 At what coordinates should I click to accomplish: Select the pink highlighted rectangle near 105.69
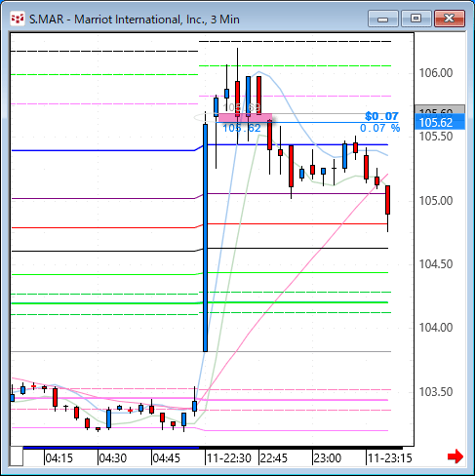point(245,118)
